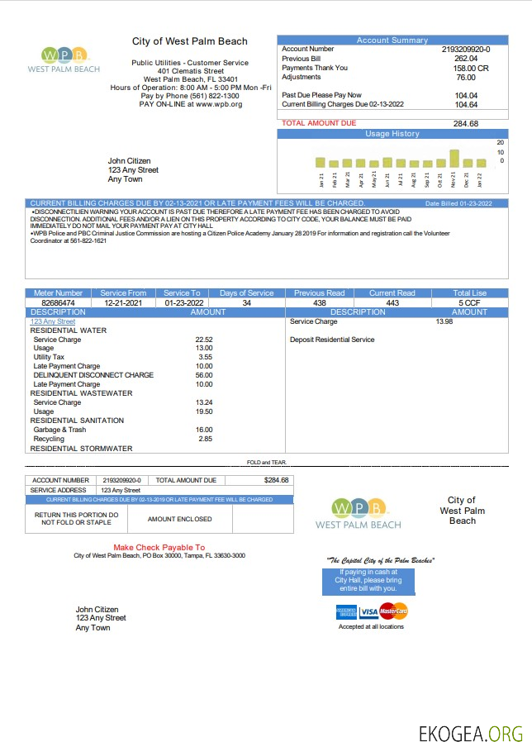Click the water service charge amount 22.52
Screen dimensions: 532x756
[204, 340]
